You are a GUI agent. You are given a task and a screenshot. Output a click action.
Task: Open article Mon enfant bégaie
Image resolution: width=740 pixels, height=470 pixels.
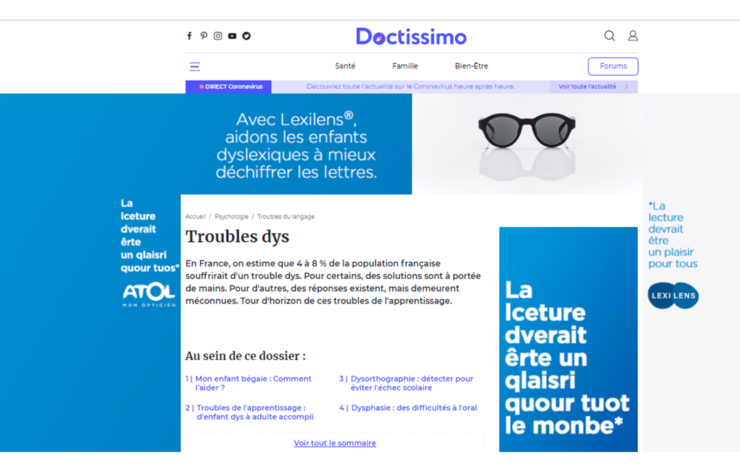coord(253,383)
